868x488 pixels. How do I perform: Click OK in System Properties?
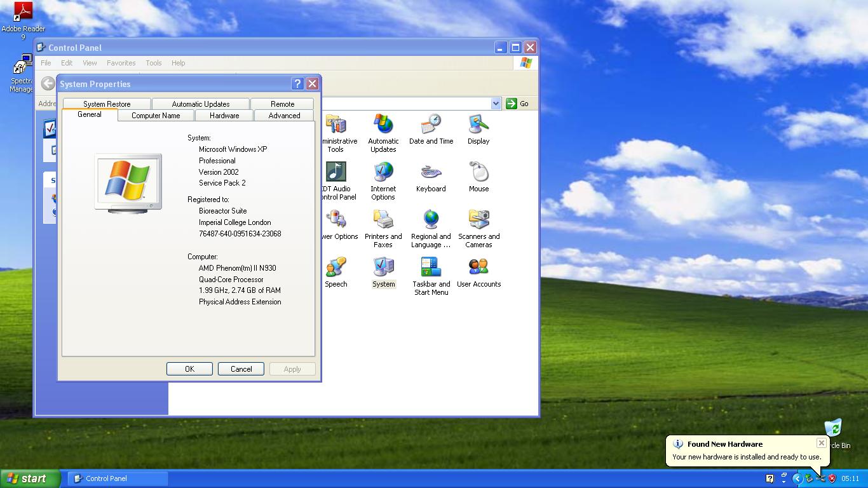click(189, 369)
